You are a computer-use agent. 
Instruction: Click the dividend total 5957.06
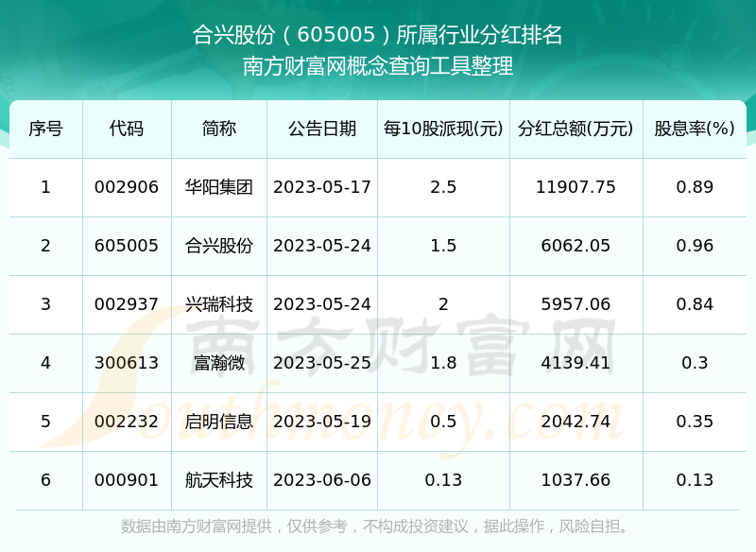tap(576, 304)
